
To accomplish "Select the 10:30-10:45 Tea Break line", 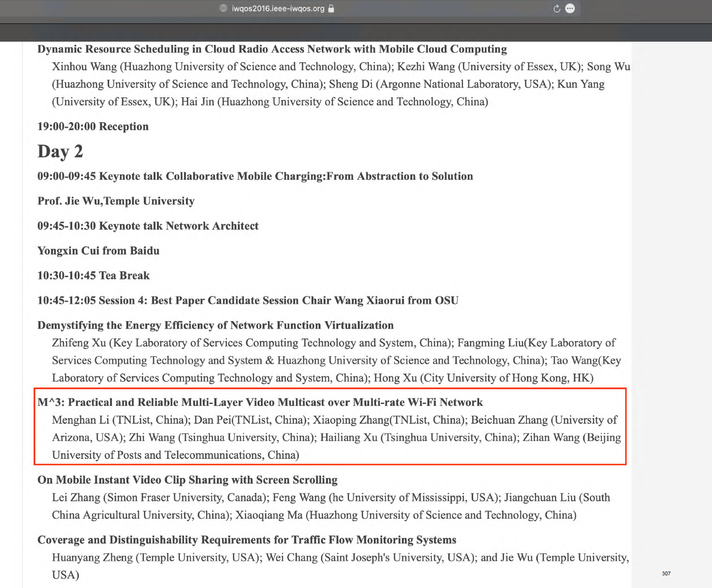I will tap(93, 275).
